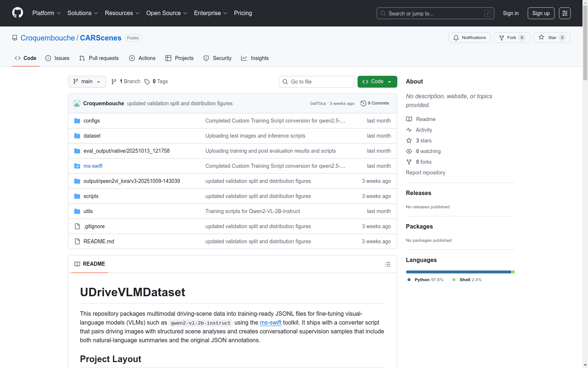The height and width of the screenshot is (368, 588).
Task: Open the ms-swift link in README text
Action: [270, 323]
